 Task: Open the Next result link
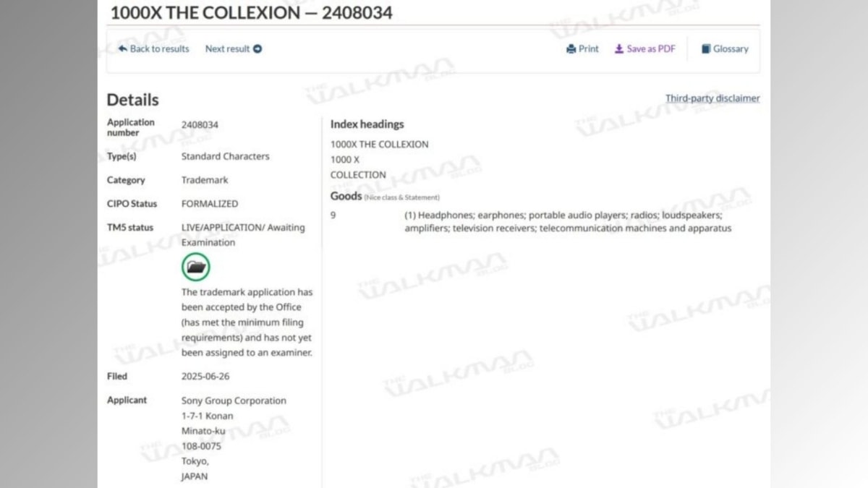(x=234, y=49)
